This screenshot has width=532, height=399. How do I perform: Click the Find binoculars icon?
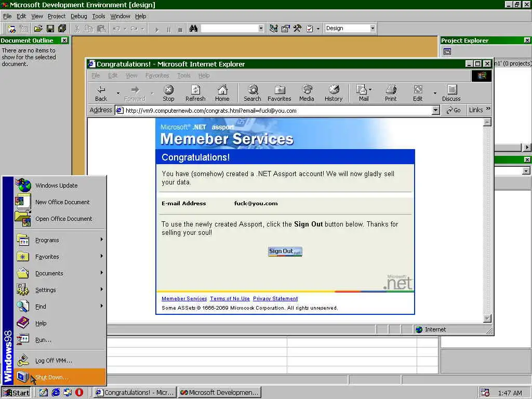(193, 29)
